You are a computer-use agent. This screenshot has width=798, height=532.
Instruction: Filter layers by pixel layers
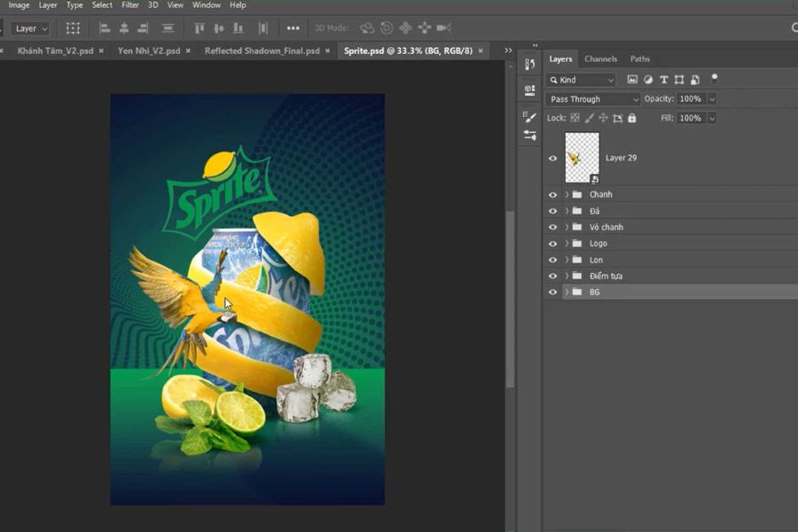[632, 80]
